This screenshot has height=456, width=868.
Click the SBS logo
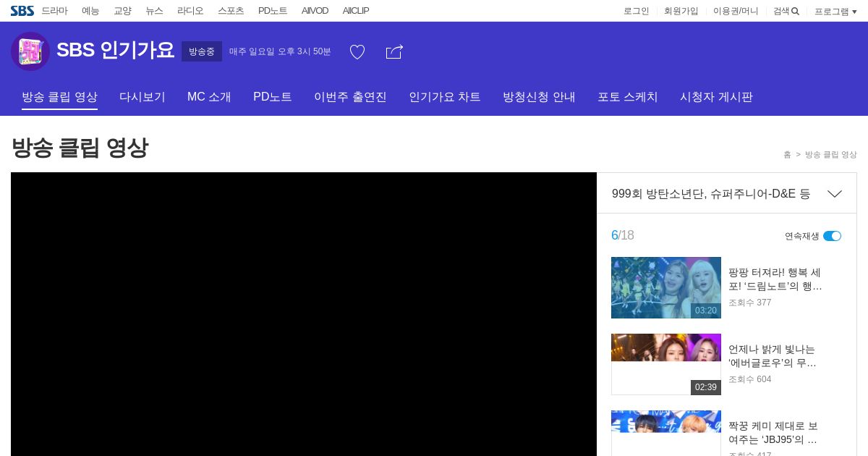22,11
